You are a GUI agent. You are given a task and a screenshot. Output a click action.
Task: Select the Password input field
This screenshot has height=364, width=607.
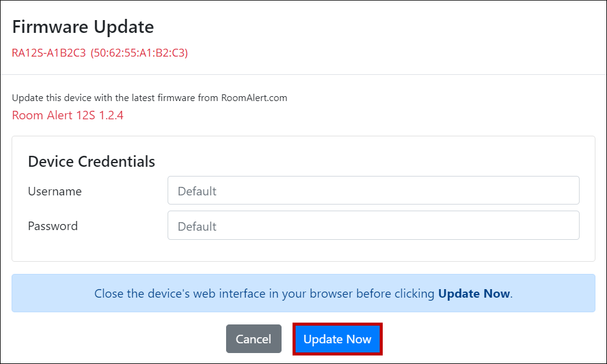[373, 226]
